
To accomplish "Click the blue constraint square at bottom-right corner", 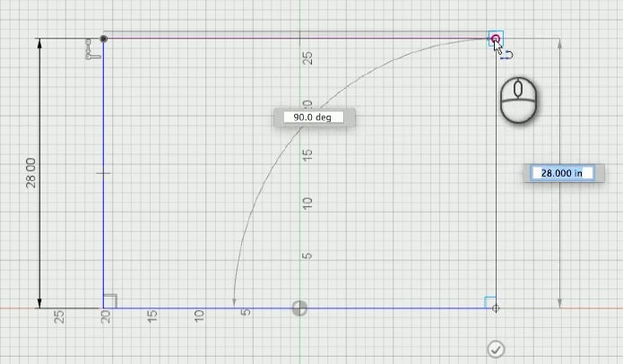I will (x=490, y=302).
